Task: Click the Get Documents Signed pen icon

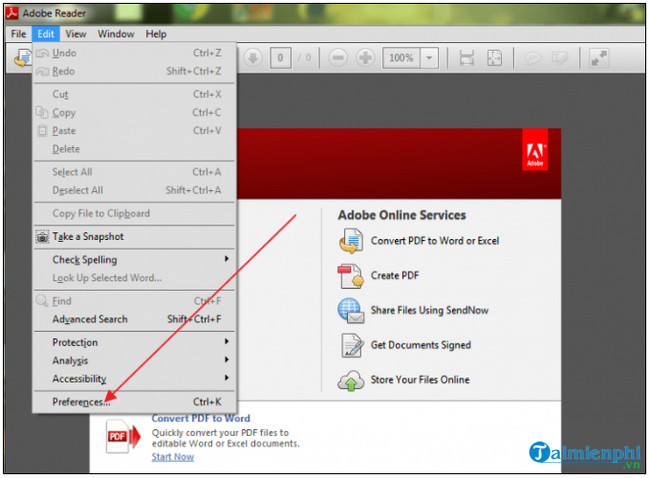Action: (x=352, y=345)
